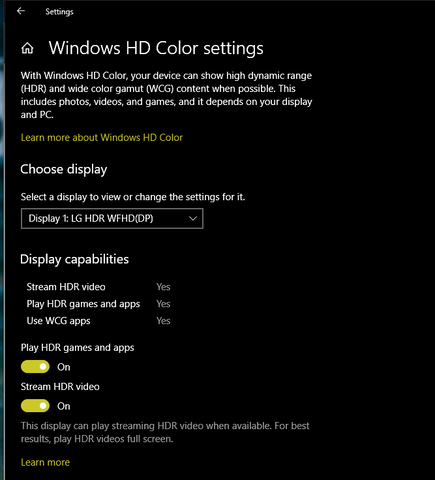Click the Yes value beside Use WCG apps

[163, 321]
